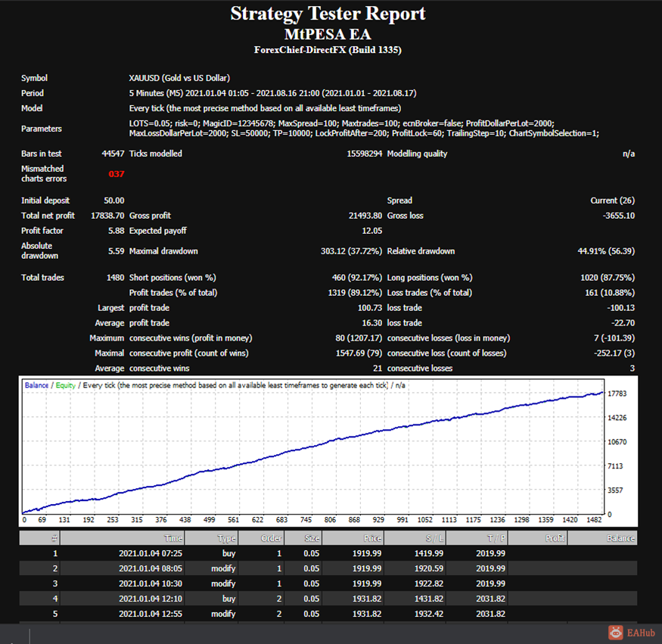
Task: Click 'buy' type in the 12:10 row
Action: tap(228, 599)
